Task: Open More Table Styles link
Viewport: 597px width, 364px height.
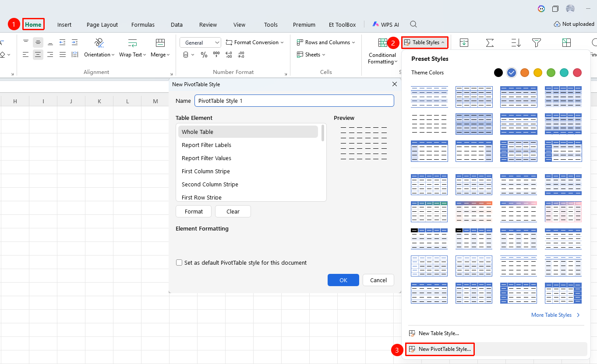Action: tap(555, 315)
